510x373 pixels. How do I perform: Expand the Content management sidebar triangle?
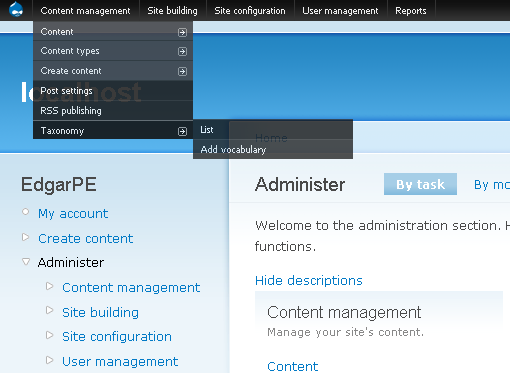50,286
